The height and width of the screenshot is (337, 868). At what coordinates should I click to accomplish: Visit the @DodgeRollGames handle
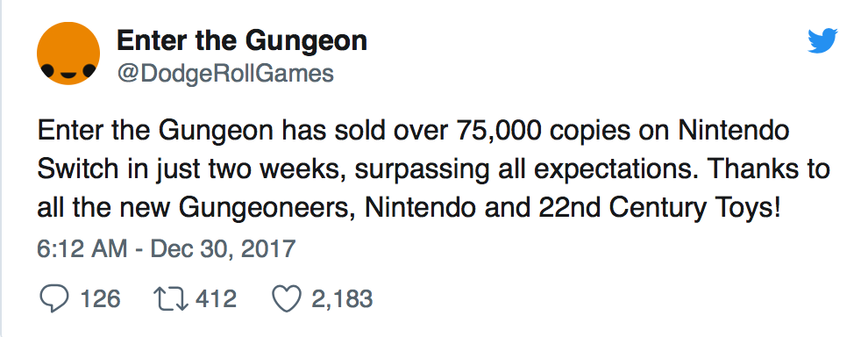tap(225, 73)
